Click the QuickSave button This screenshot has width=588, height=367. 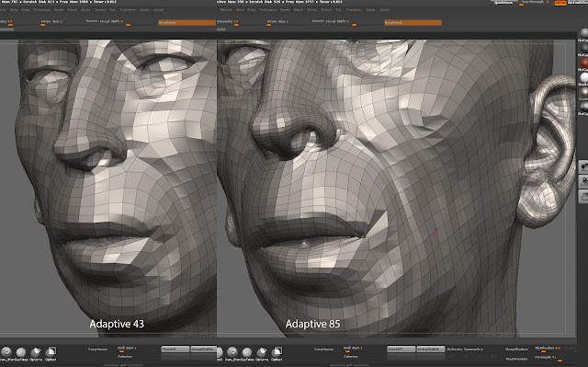click(x=503, y=3)
